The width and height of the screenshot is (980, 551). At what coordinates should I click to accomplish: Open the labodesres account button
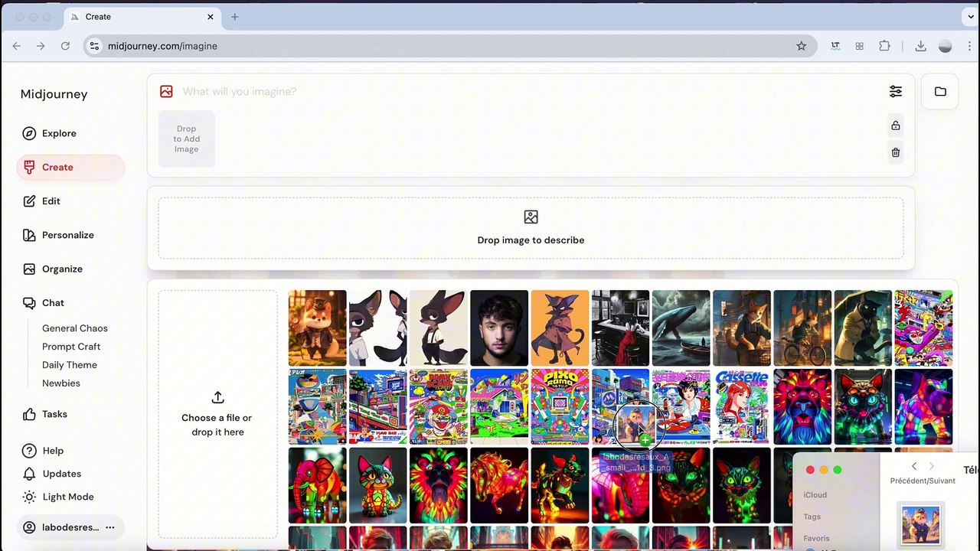pyautogui.click(x=70, y=527)
